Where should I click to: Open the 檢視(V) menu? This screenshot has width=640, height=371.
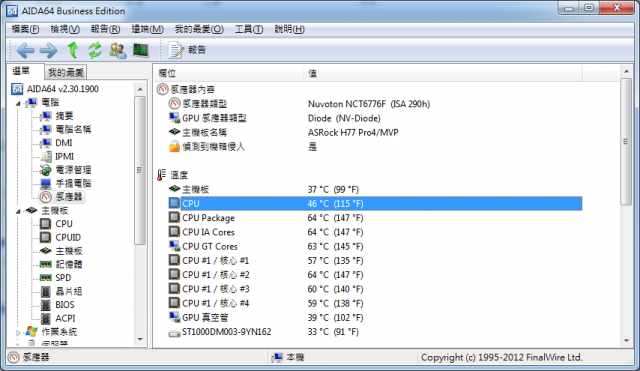(x=65, y=29)
